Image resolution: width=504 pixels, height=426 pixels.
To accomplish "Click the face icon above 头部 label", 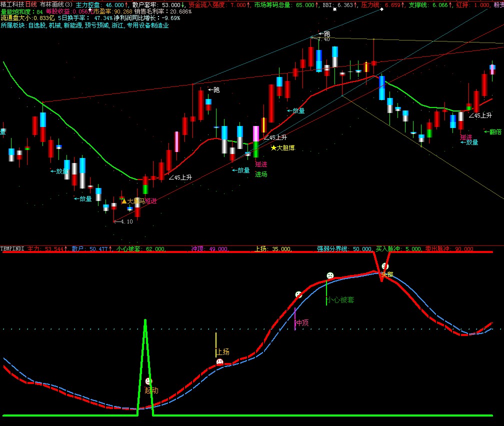I will [385, 266].
